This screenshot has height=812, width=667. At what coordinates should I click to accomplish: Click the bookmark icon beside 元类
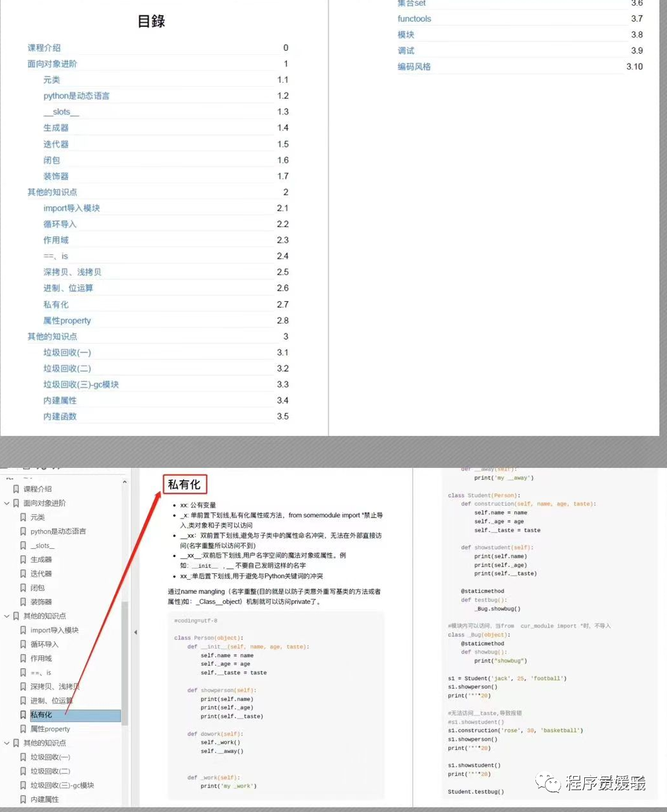(x=23, y=517)
